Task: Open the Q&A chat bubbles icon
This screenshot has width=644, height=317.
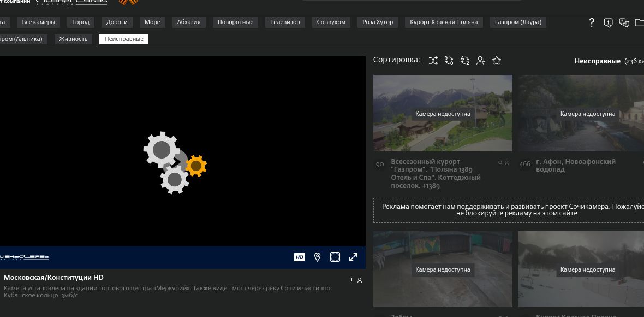Action: (624, 22)
